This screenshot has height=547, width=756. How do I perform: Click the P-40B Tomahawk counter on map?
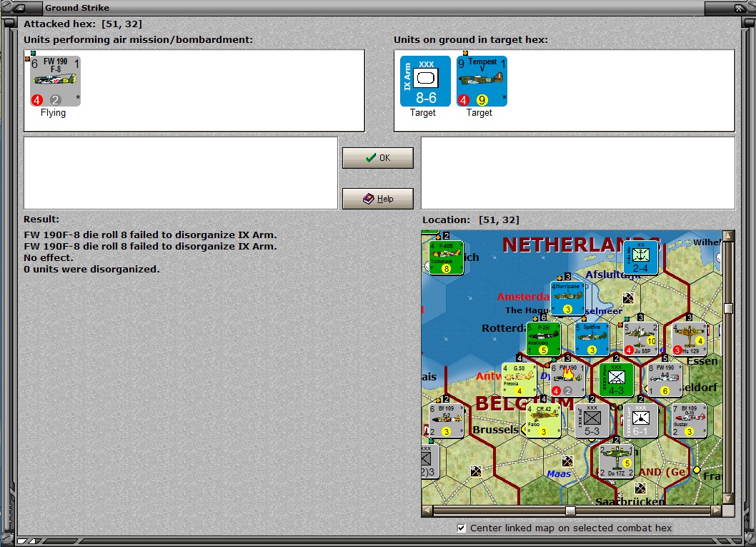pyautogui.click(x=446, y=257)
